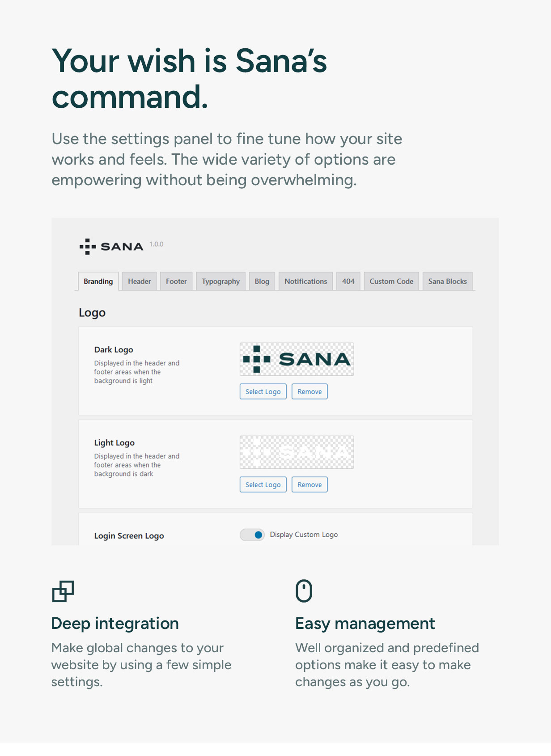Open the Notifications tab
This screenshot has width=551, height=756.
(305, 281)
